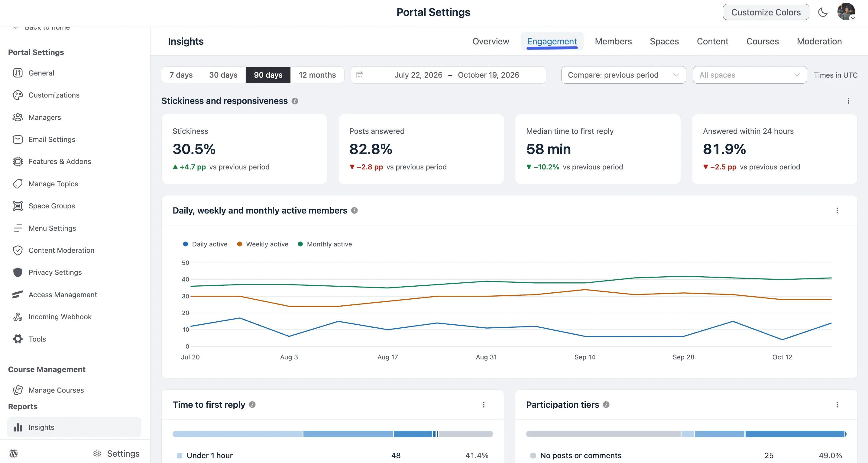Viewport: 868px width, 463px height.
Task: Toggle dark mode moon icon
Action: click(x=823, y=12)
